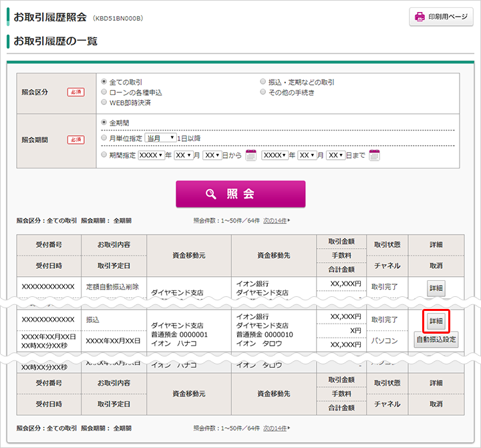481x448 pixels.
Task: Open the start date calendar icon
Action: tap(251, 155)
